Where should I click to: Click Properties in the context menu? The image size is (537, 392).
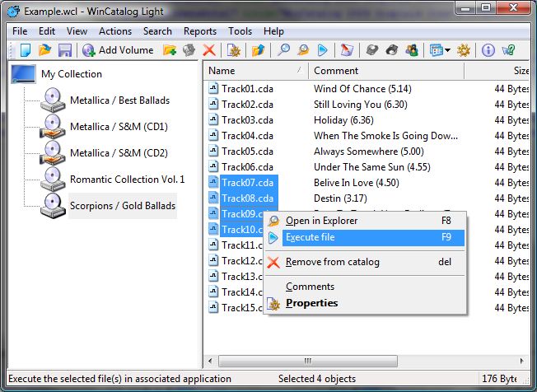click(311, 303)
